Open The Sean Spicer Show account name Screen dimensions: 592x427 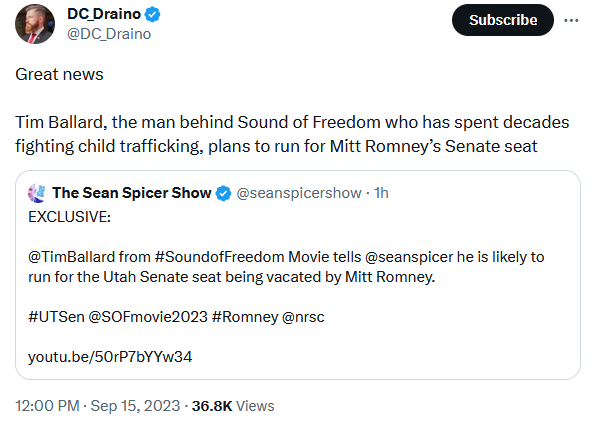[x=131, y=193]
